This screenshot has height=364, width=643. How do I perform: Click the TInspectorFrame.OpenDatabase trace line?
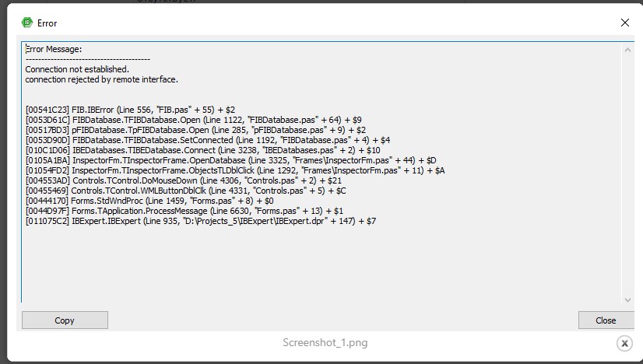click(x=230, y=160)
